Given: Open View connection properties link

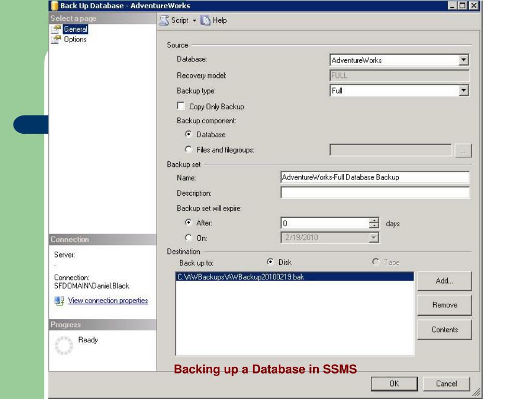Looking at the screenshot, I should click(x=108, y=300).
